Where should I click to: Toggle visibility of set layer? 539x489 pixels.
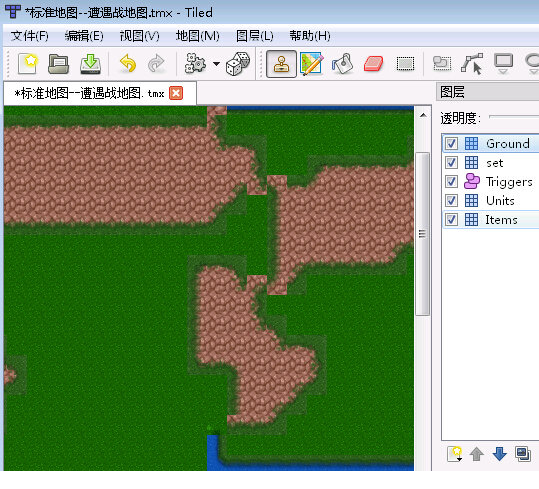[451, 162]
